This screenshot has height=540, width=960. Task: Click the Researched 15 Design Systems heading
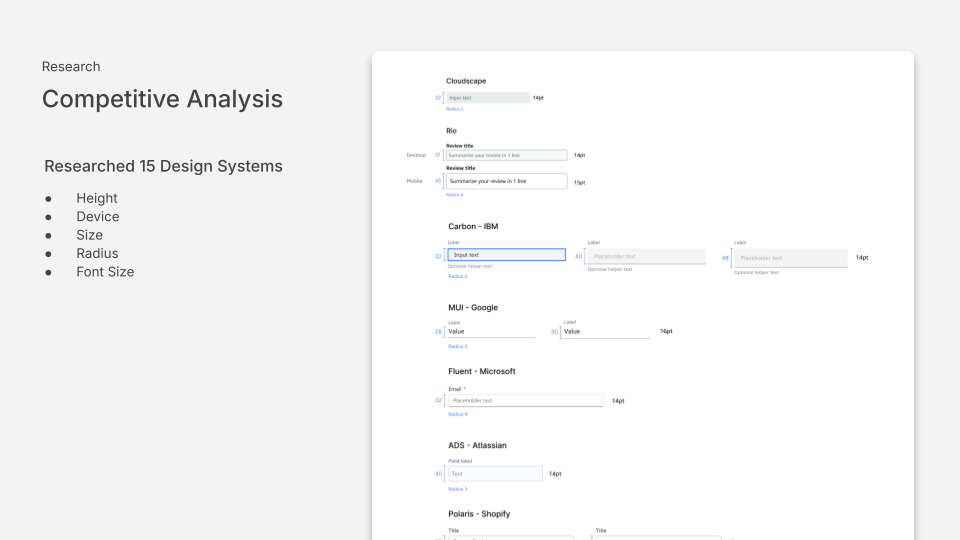coord(163,166)
